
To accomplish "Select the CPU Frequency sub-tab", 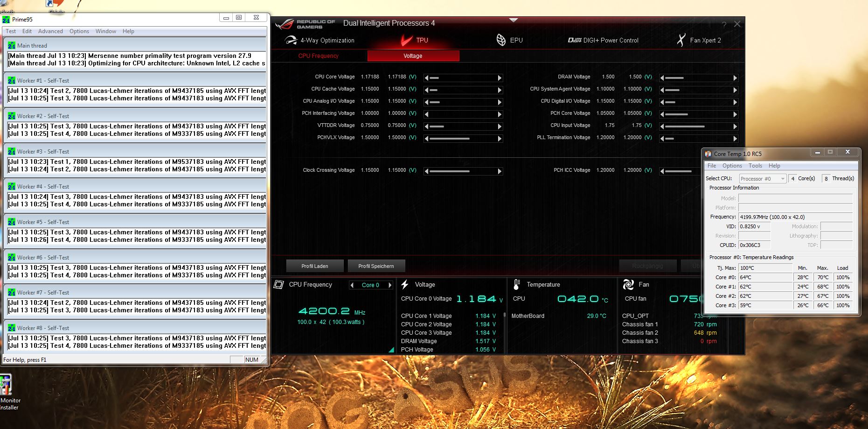I will pos(319,56).
